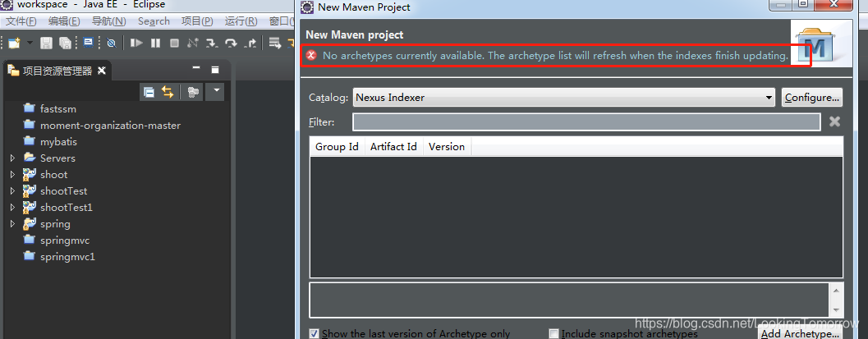The height and width of the screenshot is (339, 868).
Task: Toggle Link with Editor in project explorer
Action: [168, 92]
